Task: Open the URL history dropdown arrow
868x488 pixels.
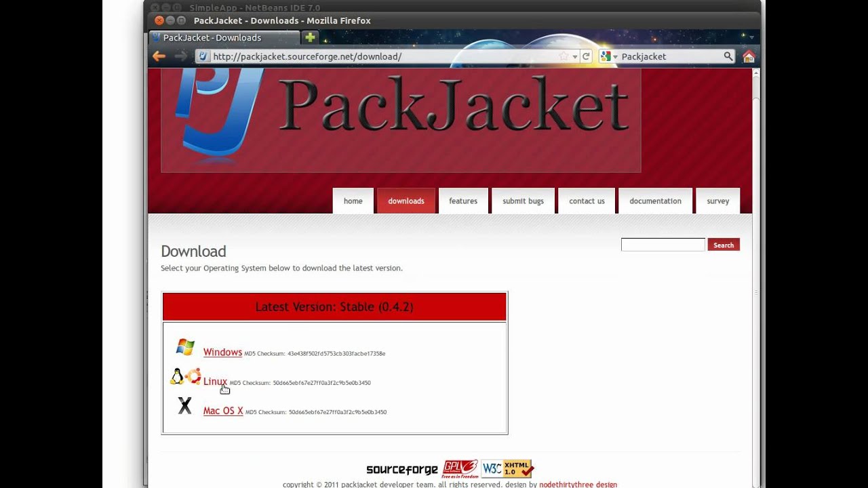Action: click(x=574, y=57)
